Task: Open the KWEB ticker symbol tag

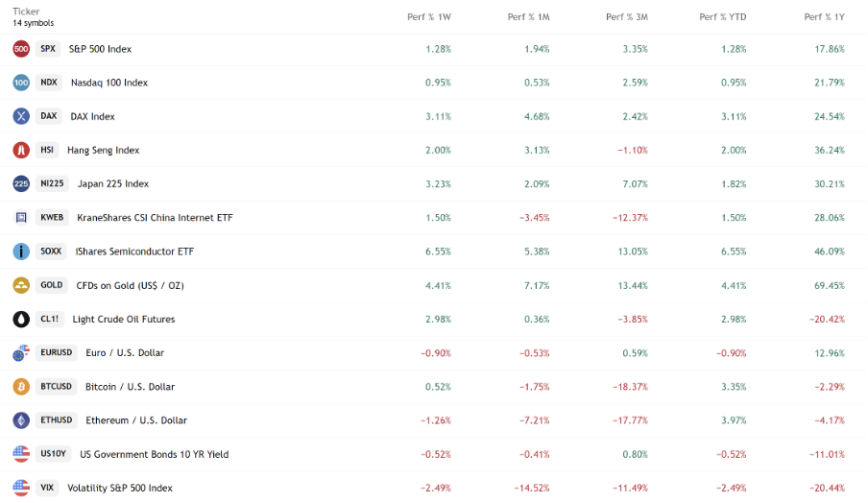Action: [x=52, y=218]
